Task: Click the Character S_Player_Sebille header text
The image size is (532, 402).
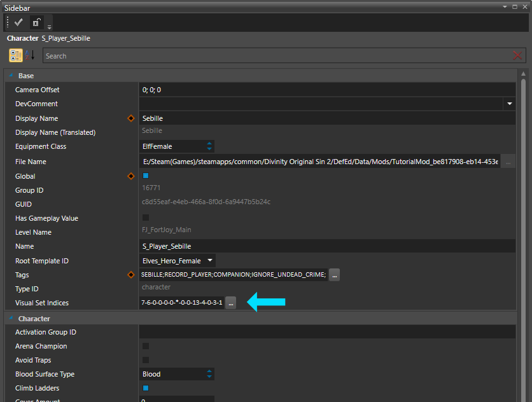Action: [48, 38]
